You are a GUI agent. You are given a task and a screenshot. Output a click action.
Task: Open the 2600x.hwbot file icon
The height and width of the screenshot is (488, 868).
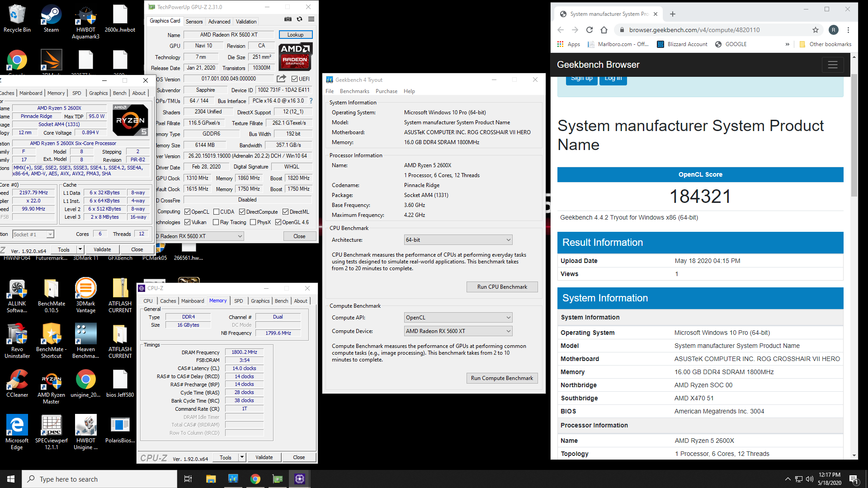click(120, 19)
